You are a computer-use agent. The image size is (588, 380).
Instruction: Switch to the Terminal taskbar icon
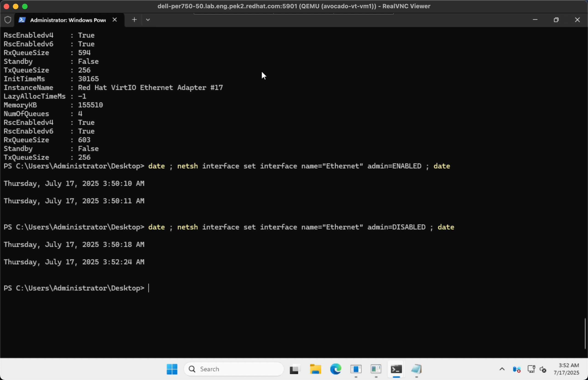(396, 369)
